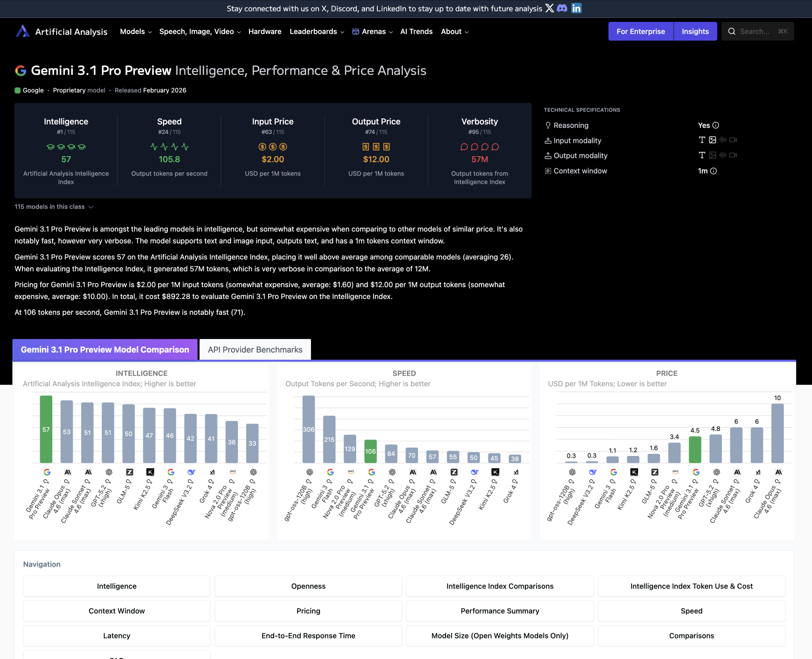Screen dimensions: 812x659
Task: Open the Hardware menu item
Action: 265,31
